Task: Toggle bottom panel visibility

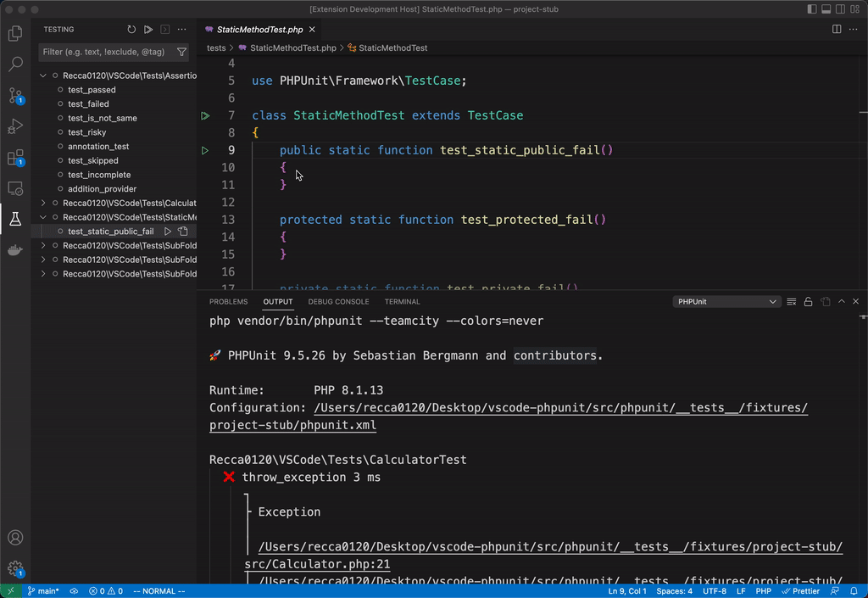Action: pyautogui.click(x=826, y=9)
